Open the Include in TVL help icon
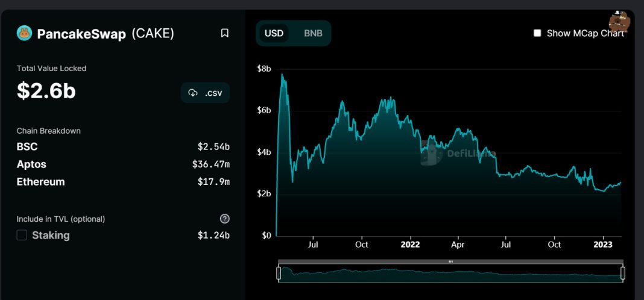Image resolution: width=644 pixels, height=300 pixels. click(225, 219)
